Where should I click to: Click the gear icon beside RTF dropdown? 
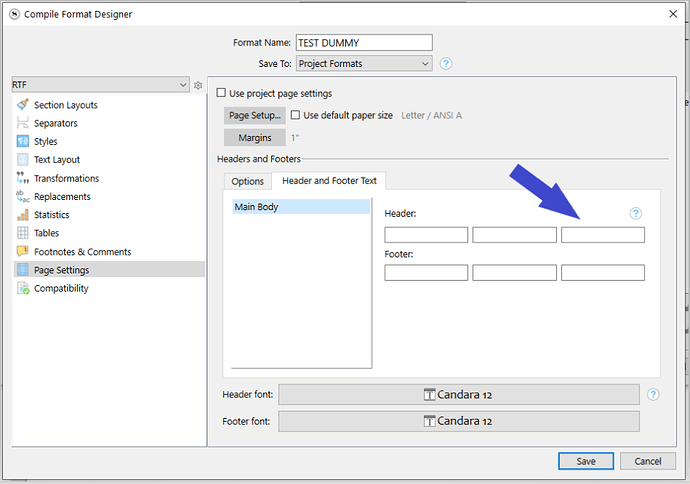click(x=198, y=86)
